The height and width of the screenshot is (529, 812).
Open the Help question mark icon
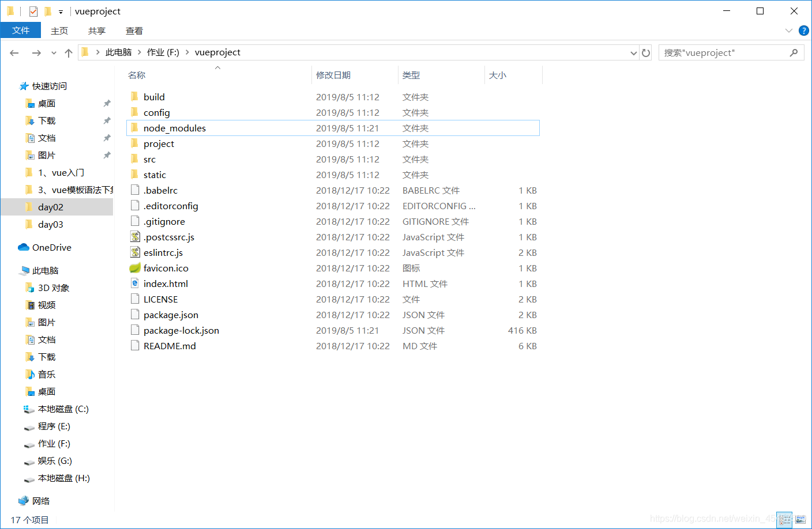click(x=804, y=31)
